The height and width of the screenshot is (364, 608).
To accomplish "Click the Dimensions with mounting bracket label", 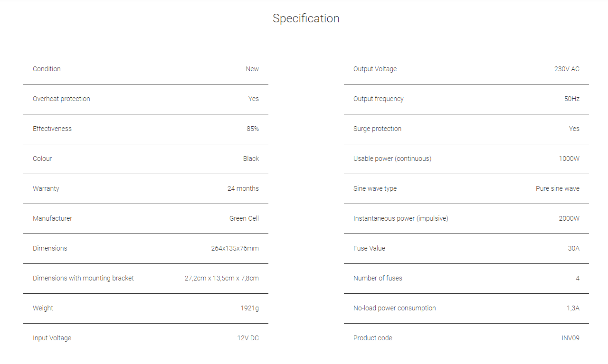I will [x=83, y=278].
